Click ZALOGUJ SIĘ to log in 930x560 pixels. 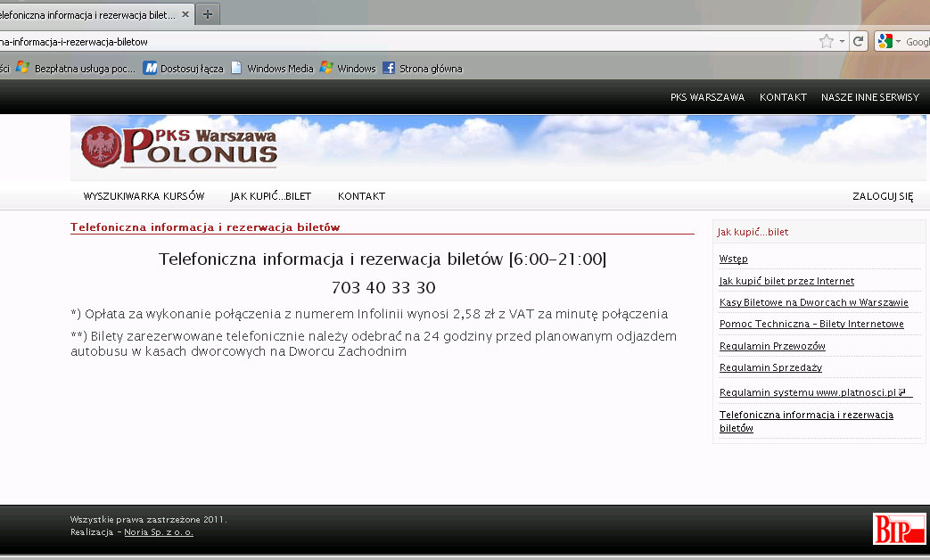(x=883, y=196)
